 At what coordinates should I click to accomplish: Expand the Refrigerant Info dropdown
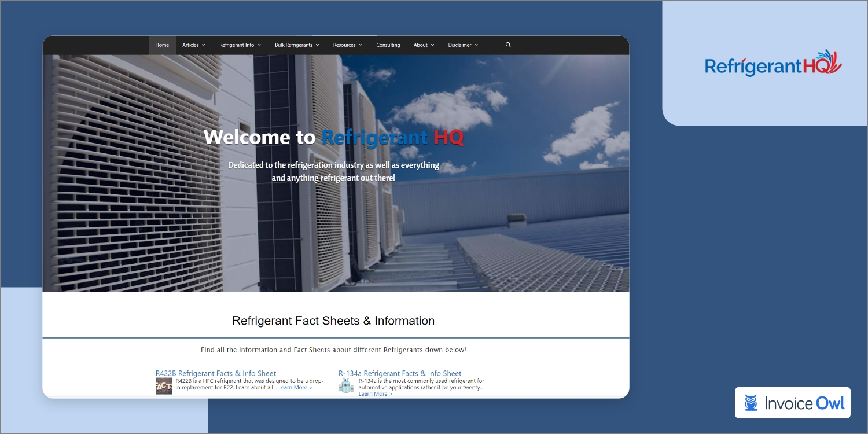click(240, 45)
